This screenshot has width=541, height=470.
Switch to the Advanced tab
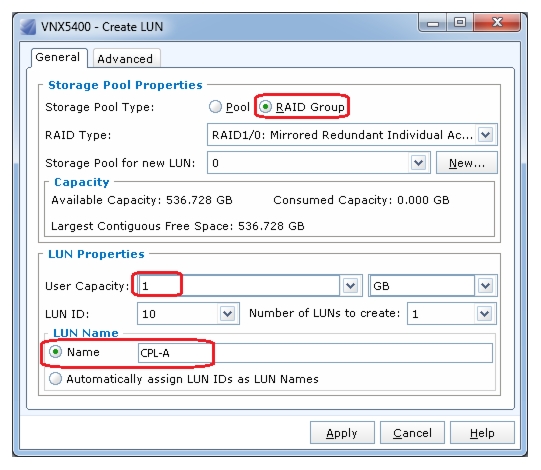125,59
